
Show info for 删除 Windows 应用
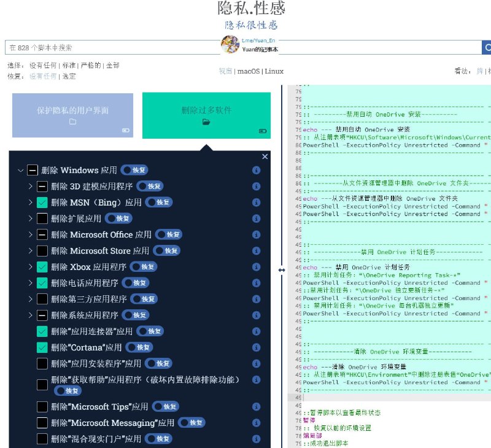[256, 170]
